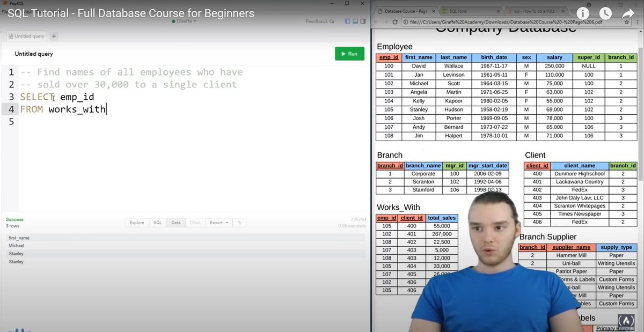The image size is (644, 332).
Task: Switch to the Explore view
Action: [137, 222]
